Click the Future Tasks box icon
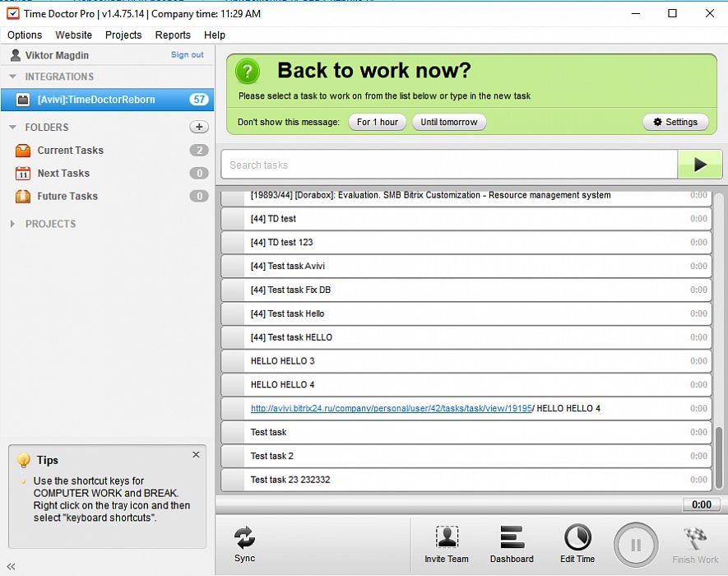 [x=23, y=196]
